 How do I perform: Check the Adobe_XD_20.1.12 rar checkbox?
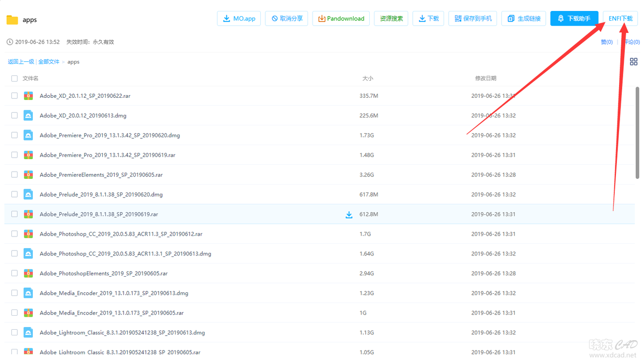click(x=15, y=96)
